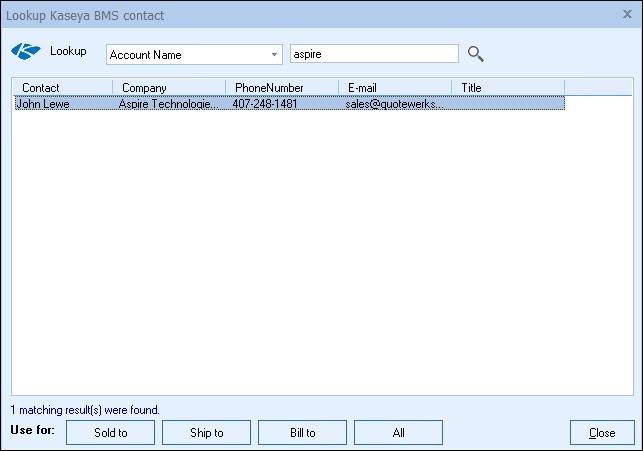The height and width of the screenshot is (451, 643).
Task: Click the Kaseya logo icon
Action: click(26, 51)
